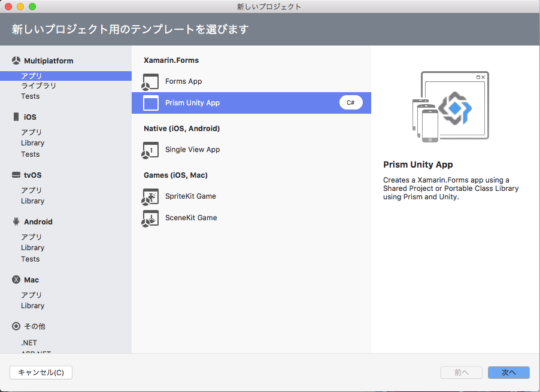Select Library under Mac
Screen dimensions: 540x392
[33, 306]
